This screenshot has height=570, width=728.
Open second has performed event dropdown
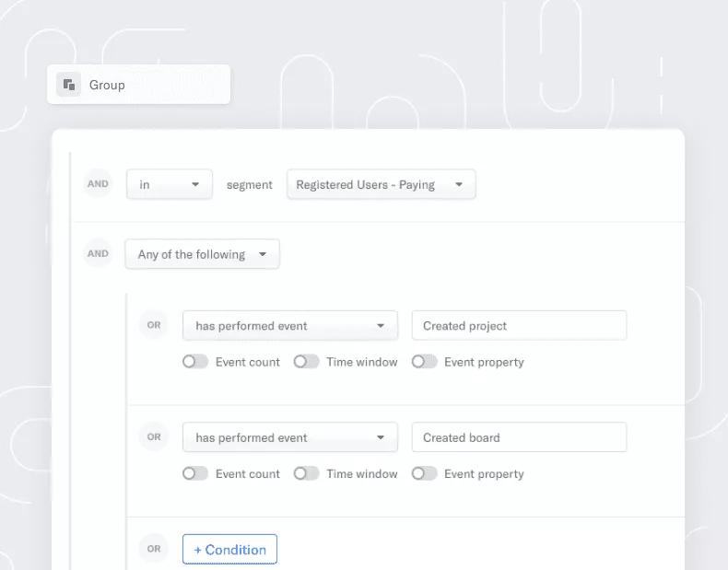click(290, 437)
